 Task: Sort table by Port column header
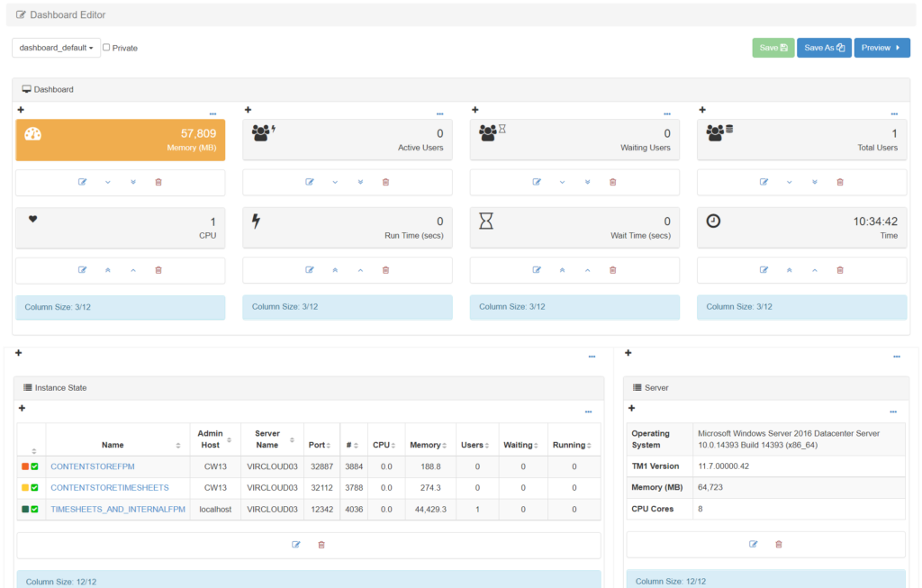[321, 445]
